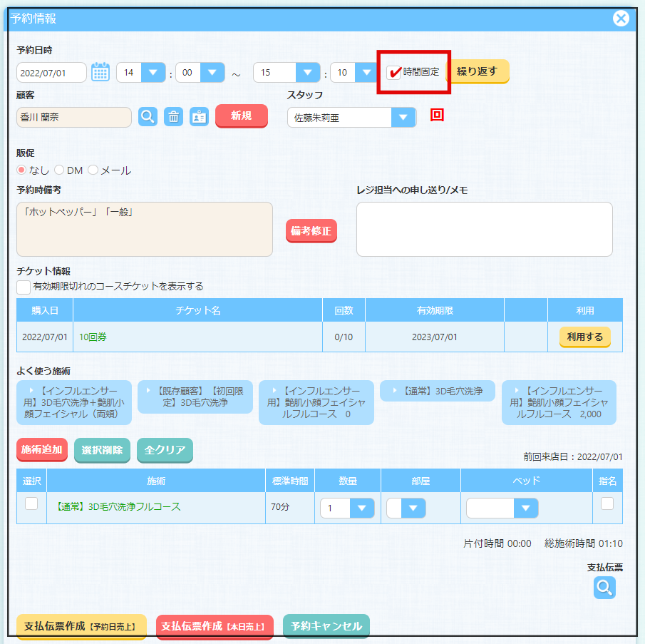
Task: Expand the staff dropdown 佐藤朱莉亜
Action: pos(403,118)
